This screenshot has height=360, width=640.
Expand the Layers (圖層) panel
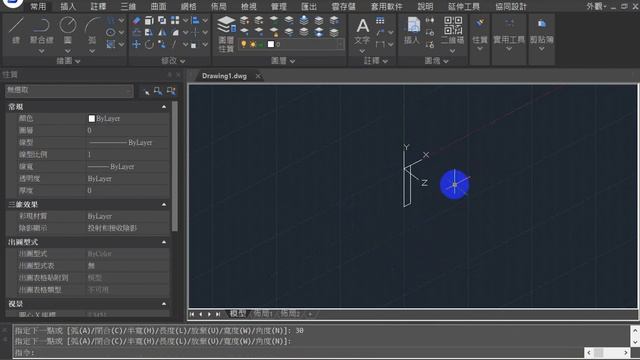coord(283,61)
